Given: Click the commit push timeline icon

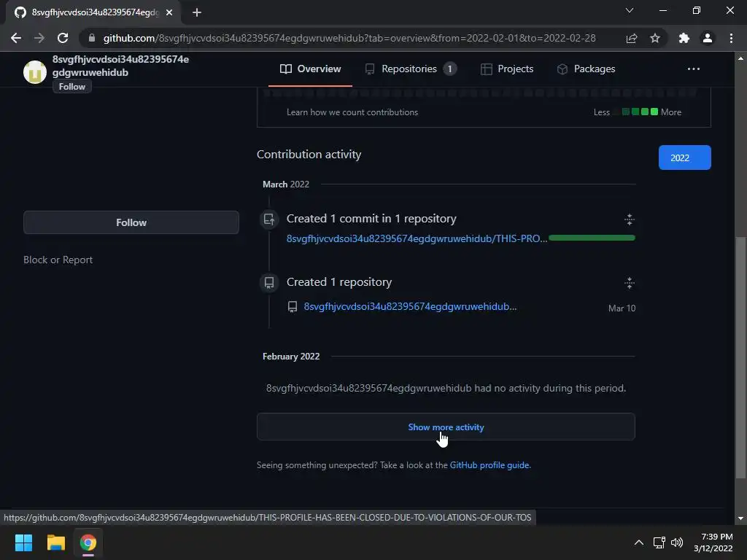Looking at the screenshot, I should (269, 219).
